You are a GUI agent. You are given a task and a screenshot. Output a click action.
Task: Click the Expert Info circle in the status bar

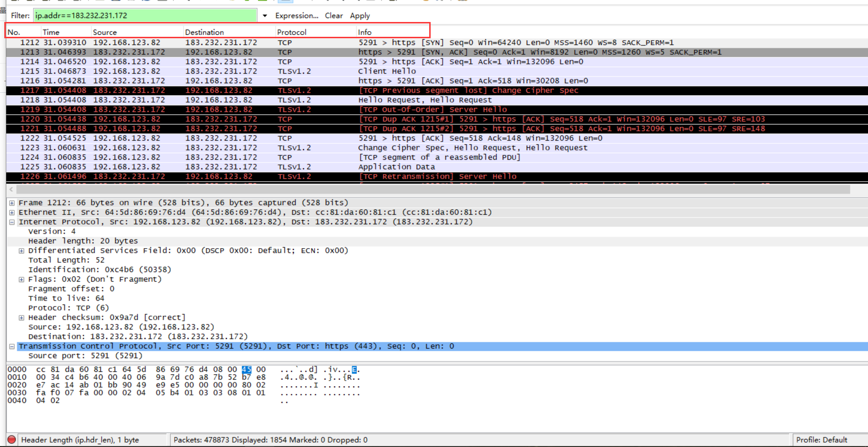[11, 439]
